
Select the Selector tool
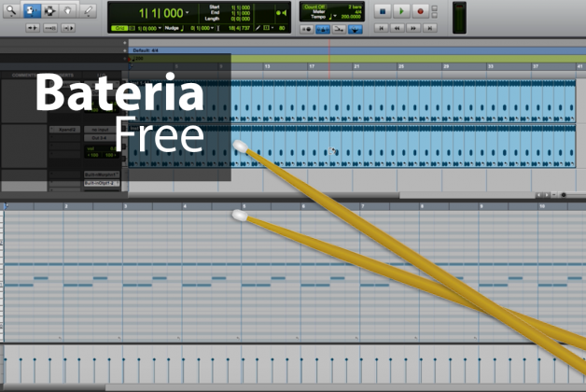click(x=49, y=11)
